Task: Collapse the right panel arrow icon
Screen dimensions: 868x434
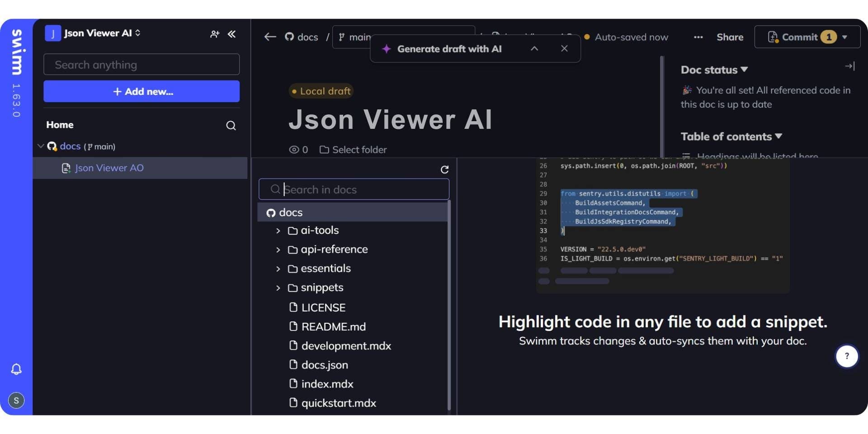Action: (x=849, y=66)
